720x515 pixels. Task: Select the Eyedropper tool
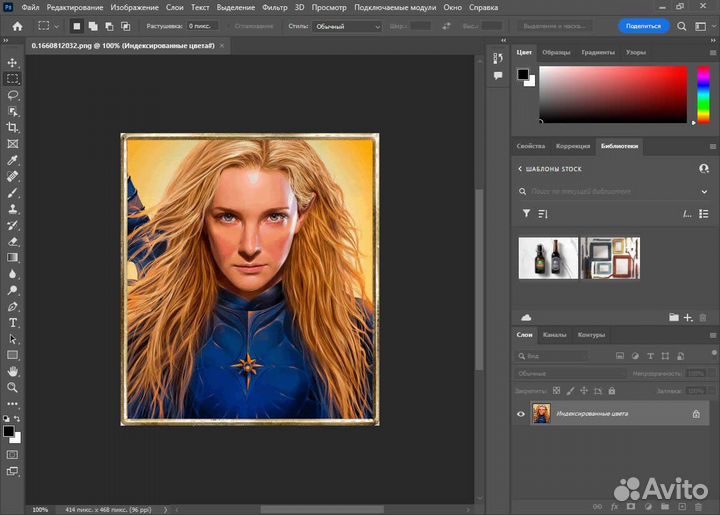[x=12, y=160]
